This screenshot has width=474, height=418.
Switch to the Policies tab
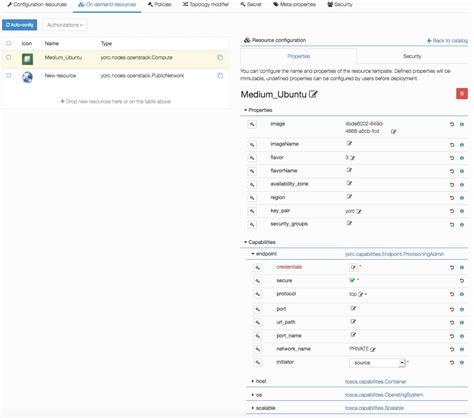click(160, 4)
